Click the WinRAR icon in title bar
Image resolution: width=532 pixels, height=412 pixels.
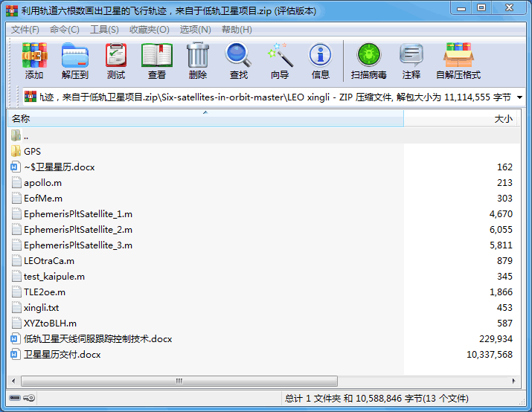pos(12,11)
